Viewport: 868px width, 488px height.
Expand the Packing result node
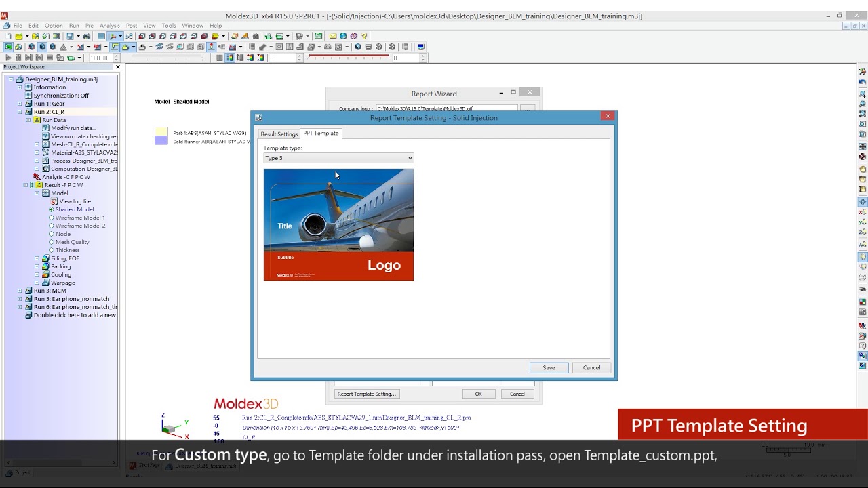point(37,266)
